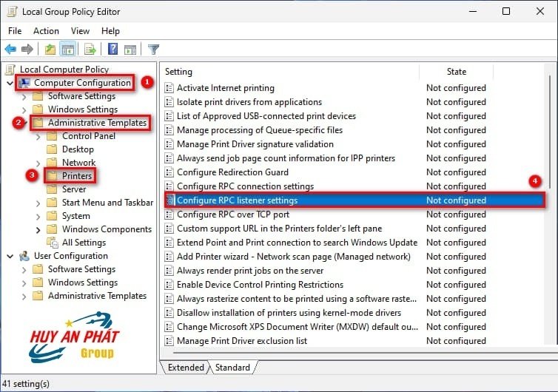The width and height of the screenshot is (558, 392).
Task: Select 'List of Approved USB-connected print devices'
Action: pyautogui.click(x=266, y=116)
